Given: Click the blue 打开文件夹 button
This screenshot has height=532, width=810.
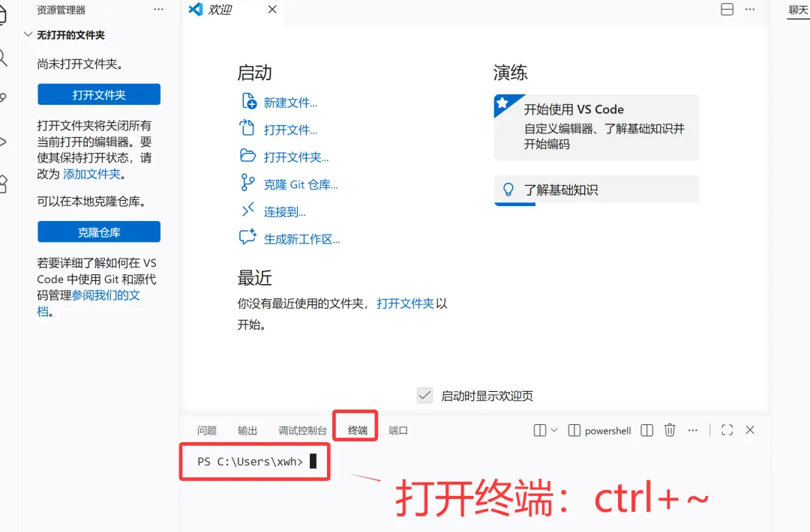Looking at the screenshot, I should (x=99, y=94).
